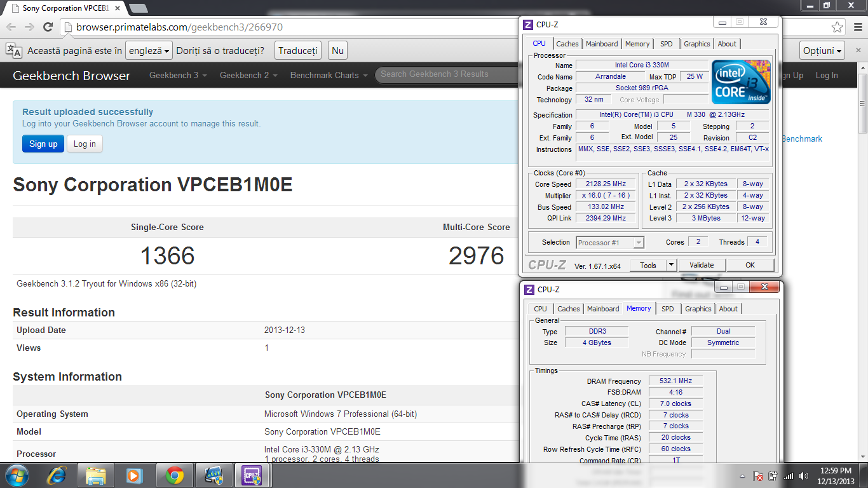Click the Chrome address bar URL
The image size is (868, 488).
click(180, 27)
